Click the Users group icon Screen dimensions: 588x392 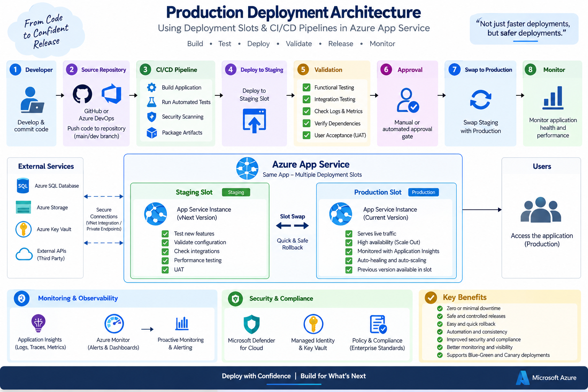tap(541, 210)
